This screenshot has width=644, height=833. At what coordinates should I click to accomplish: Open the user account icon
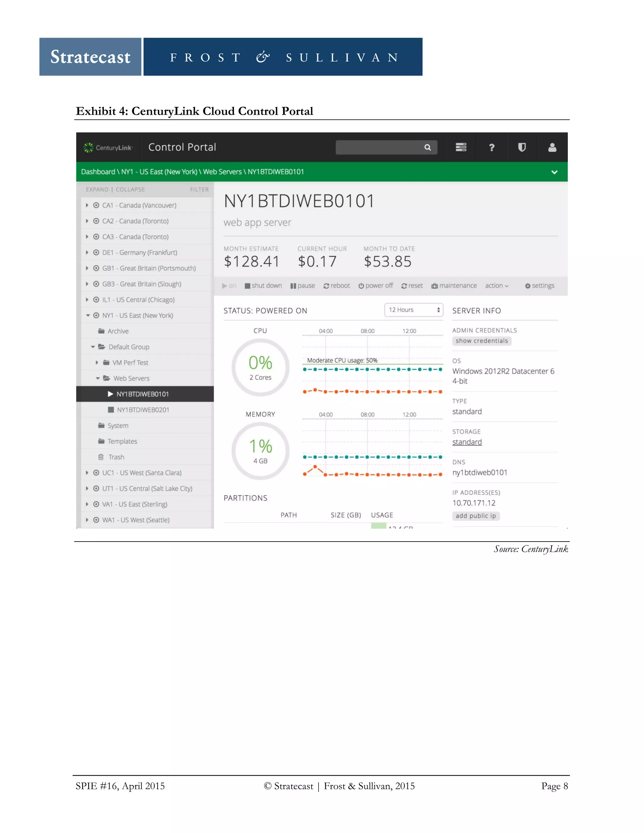(552, 147)
